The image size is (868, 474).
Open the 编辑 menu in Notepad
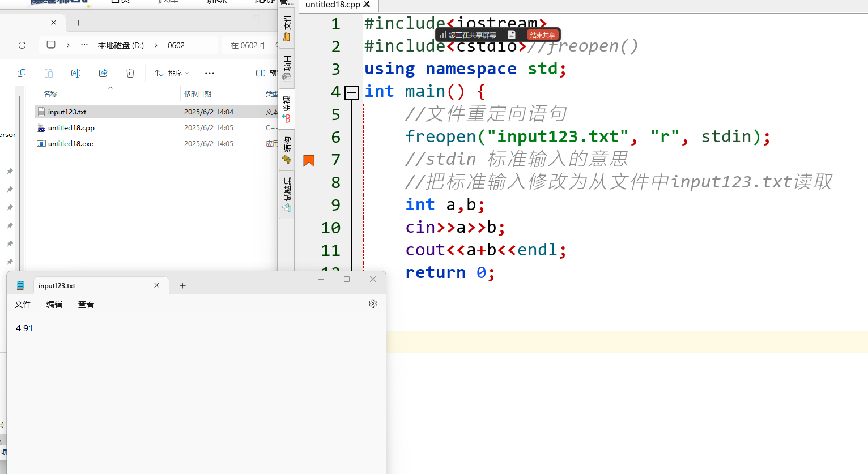tap(54, 304)
